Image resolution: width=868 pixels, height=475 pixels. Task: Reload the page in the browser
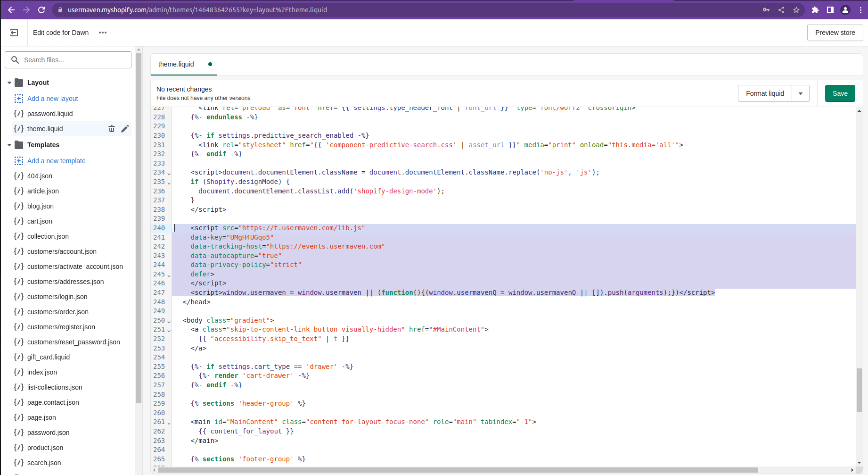click(x=41, y=10)
